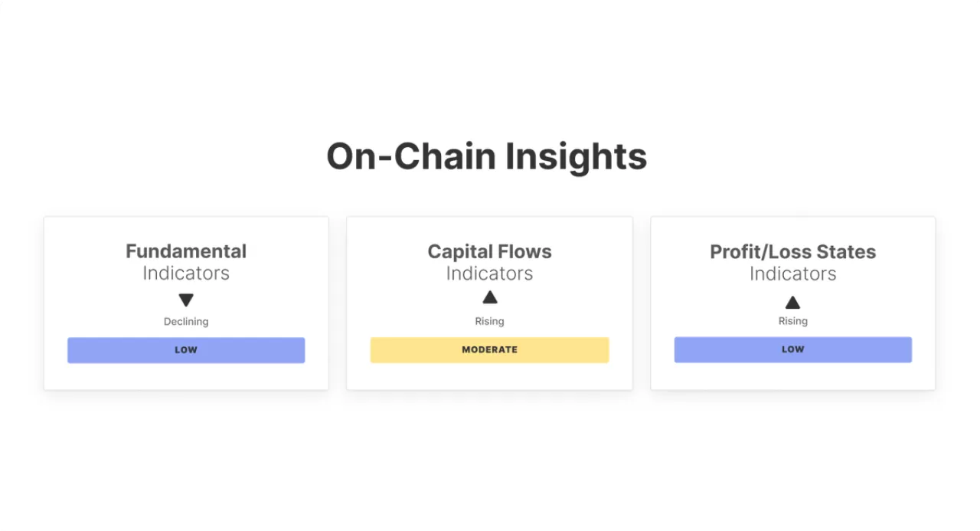Click the 'On-Chain Insights' heading
The image size is (980, 531).
pyautogui.click(x=488, y=156)
